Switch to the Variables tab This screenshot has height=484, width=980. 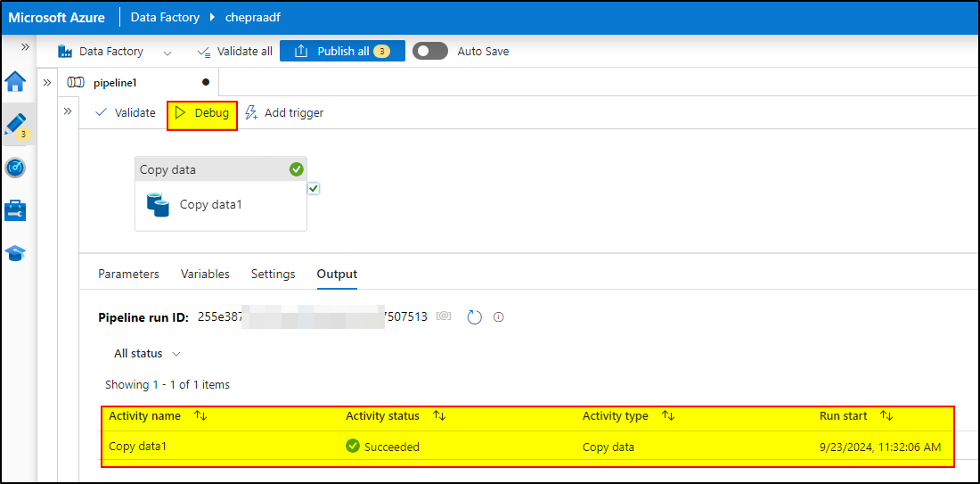pos(205,274)
